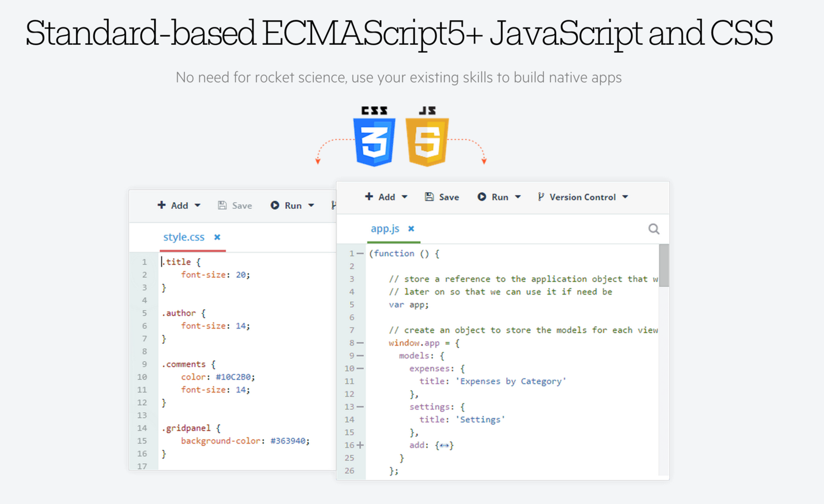Viewport: 824px width, 504px height.
Task: Switch to the app.js tab
Action: tap(385, 228)
